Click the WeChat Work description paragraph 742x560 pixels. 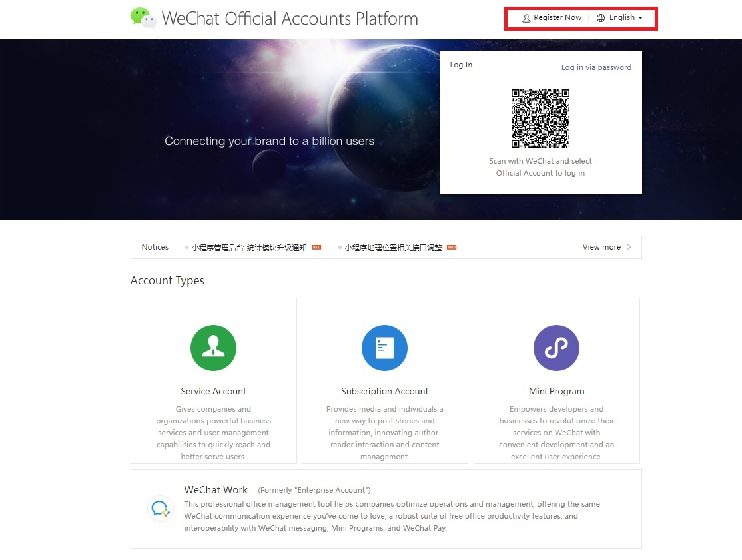(392, 516)
